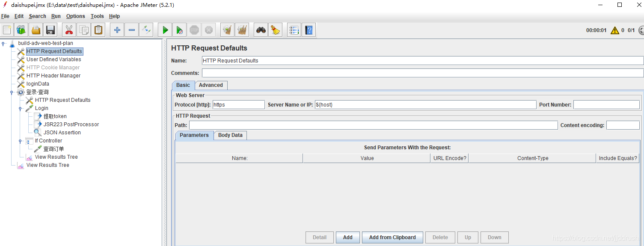Select the JSON Assertion node
The height and width of the screenshot is (246, 644).
(62, 133)
